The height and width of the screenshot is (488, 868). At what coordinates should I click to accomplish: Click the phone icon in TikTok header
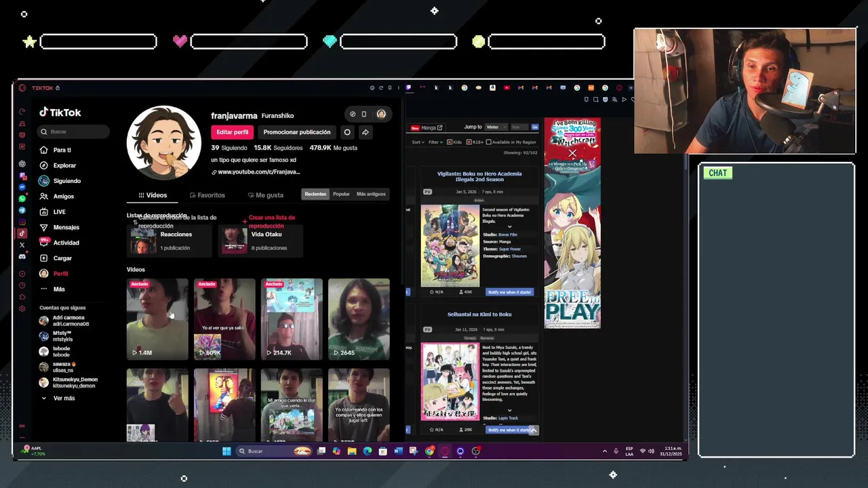363,114
